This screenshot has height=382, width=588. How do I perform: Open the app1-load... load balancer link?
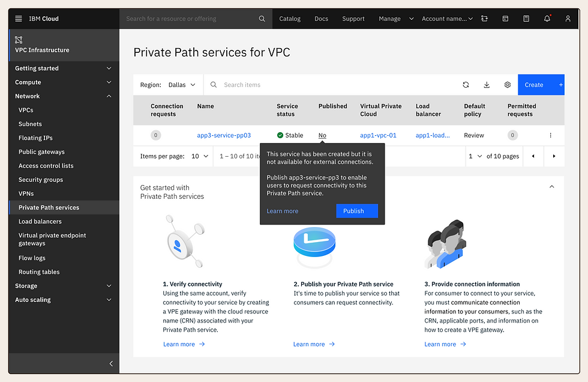[433, 135]
